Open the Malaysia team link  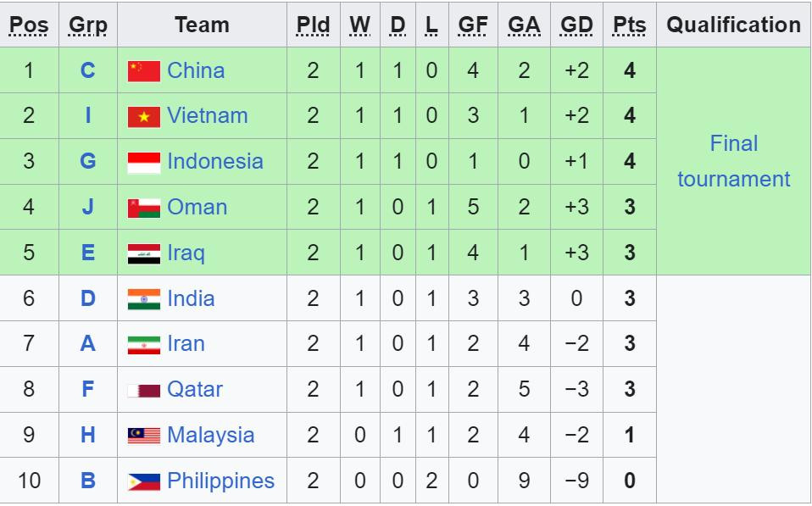pyautogui.click(x=210, y=435)
